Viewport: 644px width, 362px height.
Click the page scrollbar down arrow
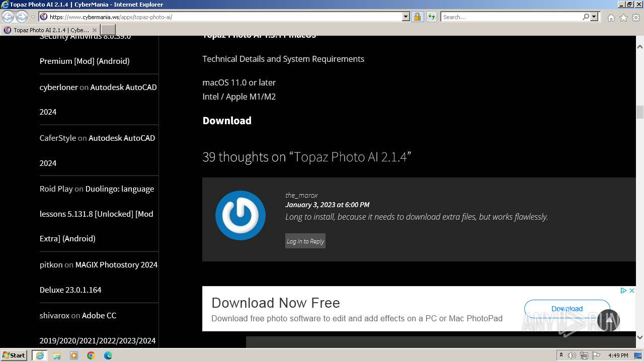coord(640,337)
